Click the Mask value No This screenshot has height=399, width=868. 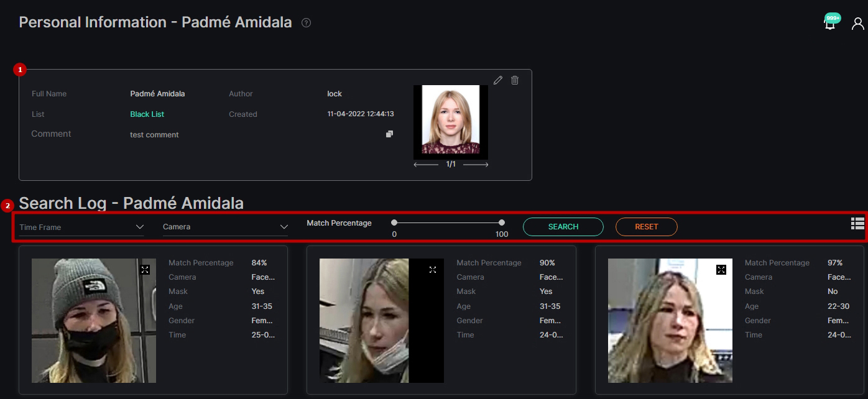click(833, 291)
